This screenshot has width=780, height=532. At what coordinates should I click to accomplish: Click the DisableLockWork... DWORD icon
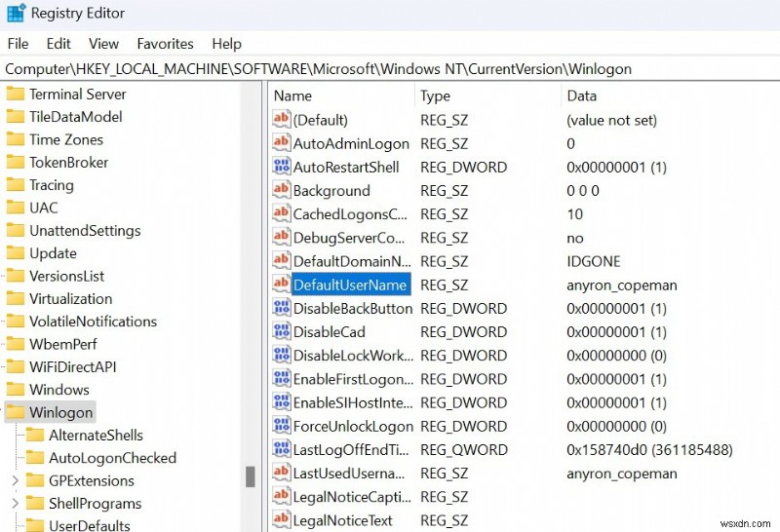click(x=282, y=355)
